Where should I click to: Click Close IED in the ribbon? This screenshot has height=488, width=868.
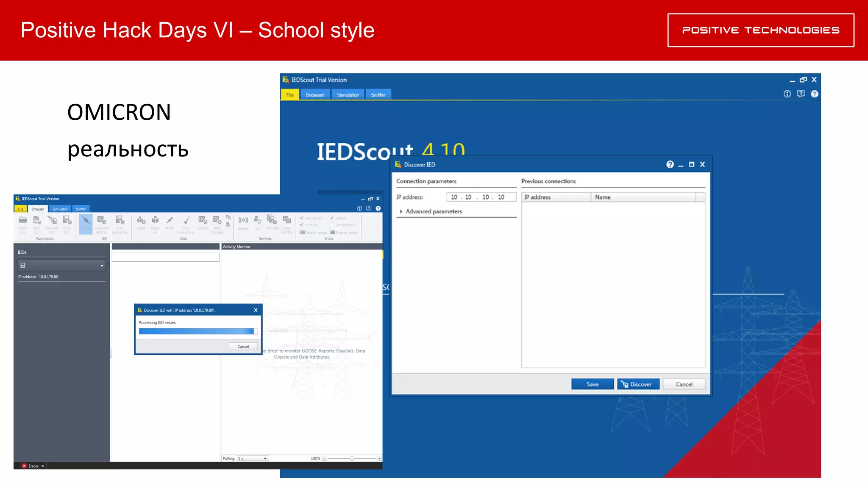(67, 225)
